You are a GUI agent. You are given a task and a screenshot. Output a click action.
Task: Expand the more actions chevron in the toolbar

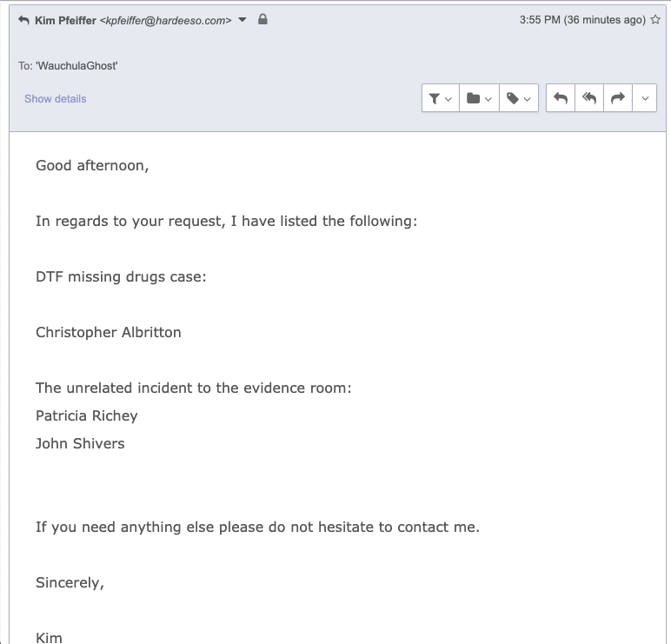[x=645, y=99]
